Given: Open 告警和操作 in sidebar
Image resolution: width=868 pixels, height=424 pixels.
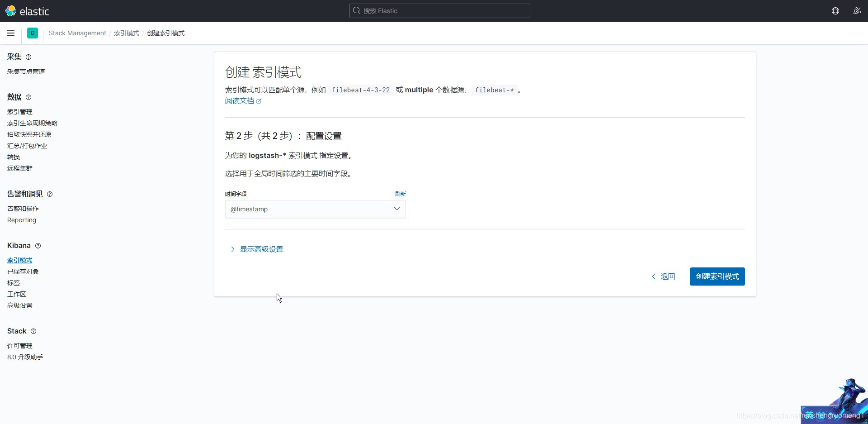Looking at the screenshot, I should pyautogui.click(x=23, y=209).
